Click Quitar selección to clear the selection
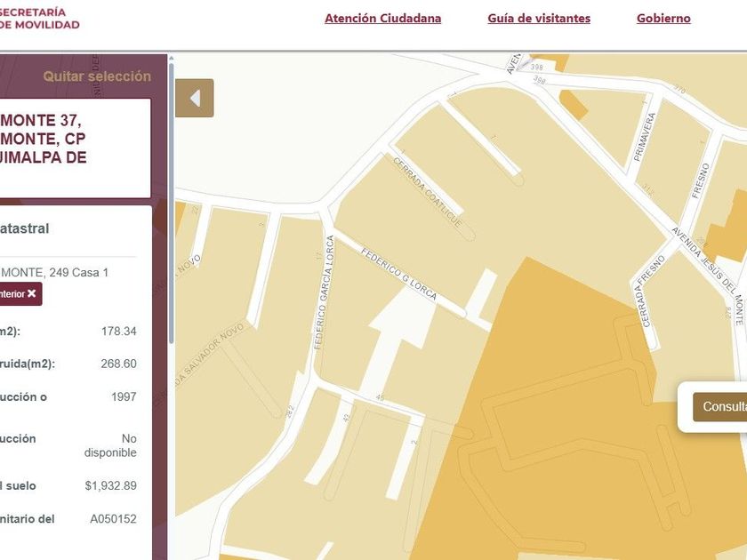The width and height of the screenshot is (747, 560). point(97,76)
